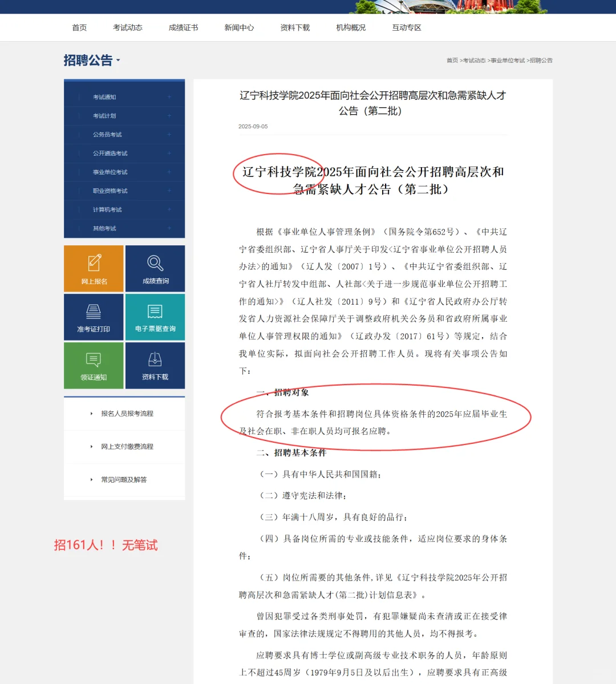
Task: Select 考试通知 in the sidebar menu
Action: [104, 97]
